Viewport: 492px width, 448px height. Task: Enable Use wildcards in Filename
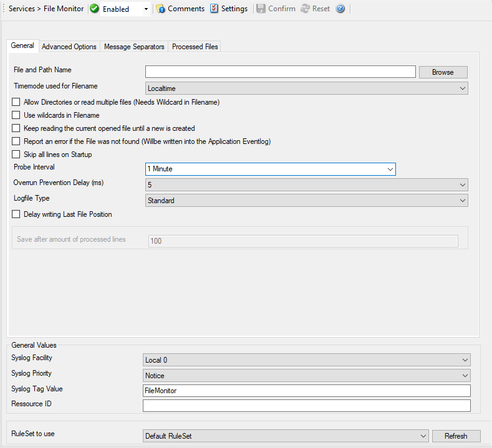click(16, 115)
